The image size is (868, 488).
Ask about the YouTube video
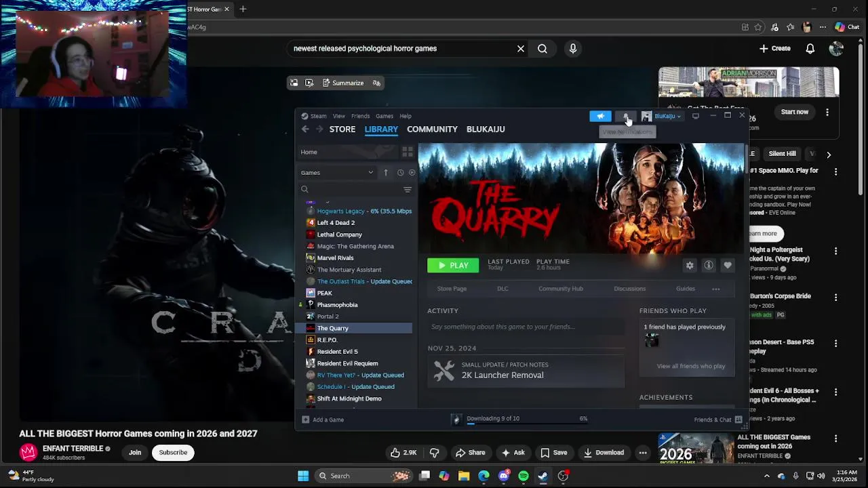[x=513, y=453]
